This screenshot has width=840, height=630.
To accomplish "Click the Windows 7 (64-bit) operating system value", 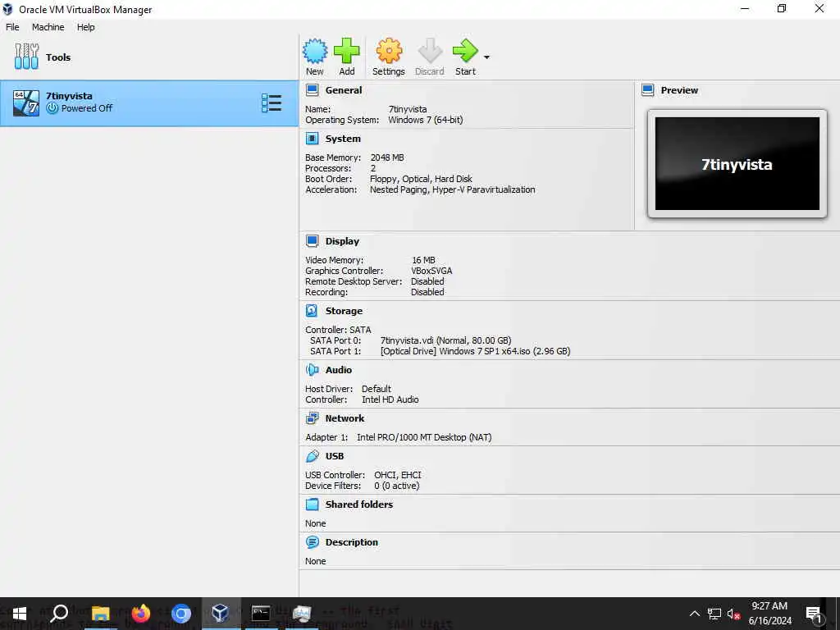I will (x=426, y=120).
